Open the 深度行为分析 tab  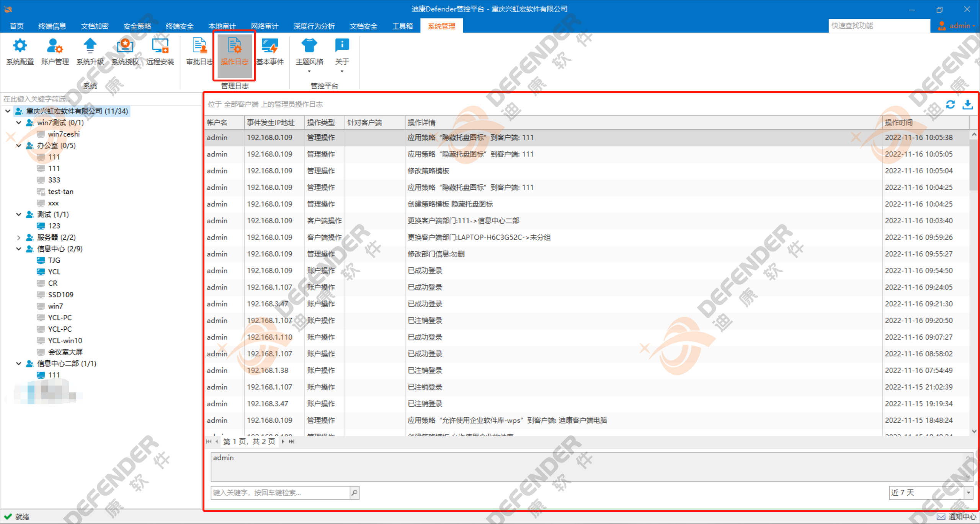(314, 26)
